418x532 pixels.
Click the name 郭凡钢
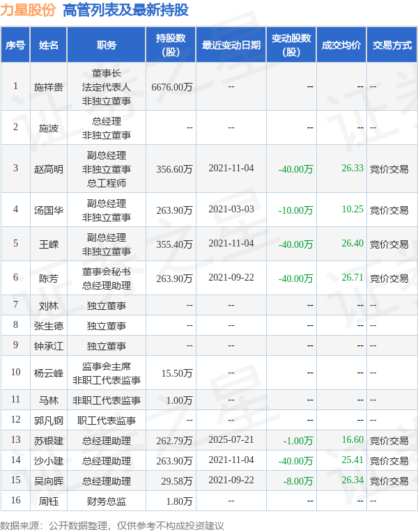coord(49,421)
